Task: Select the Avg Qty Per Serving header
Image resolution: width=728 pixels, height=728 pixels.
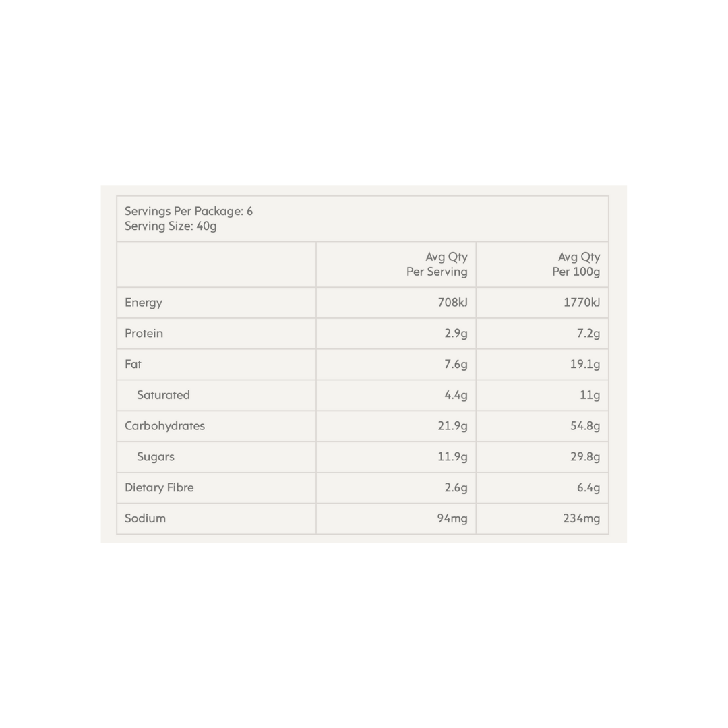Action: (437, 264)
